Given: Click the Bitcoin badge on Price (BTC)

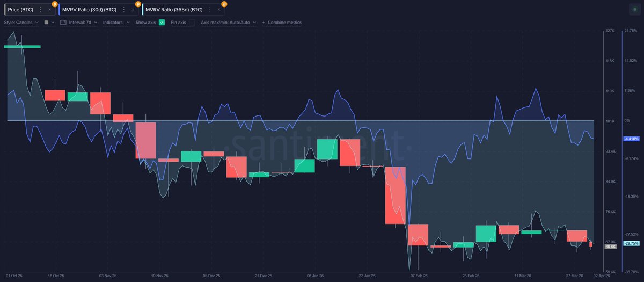Looking at the screenshot, I should tap(54, 4).
